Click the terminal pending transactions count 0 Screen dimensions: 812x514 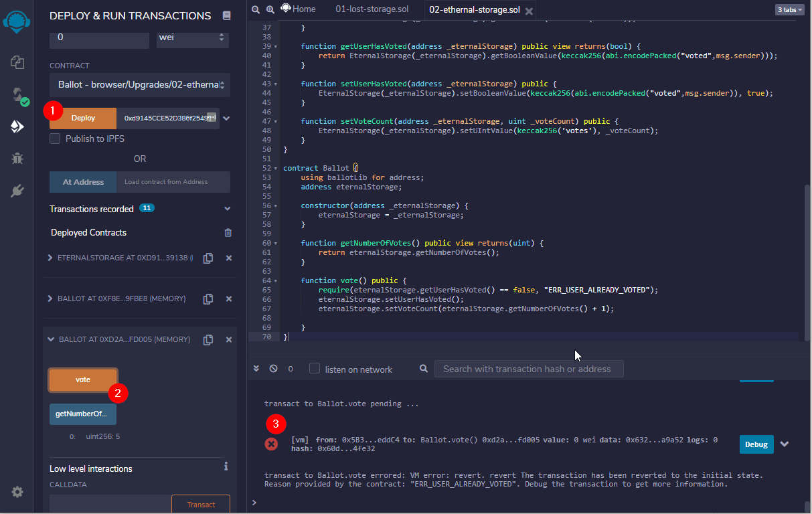291,369
